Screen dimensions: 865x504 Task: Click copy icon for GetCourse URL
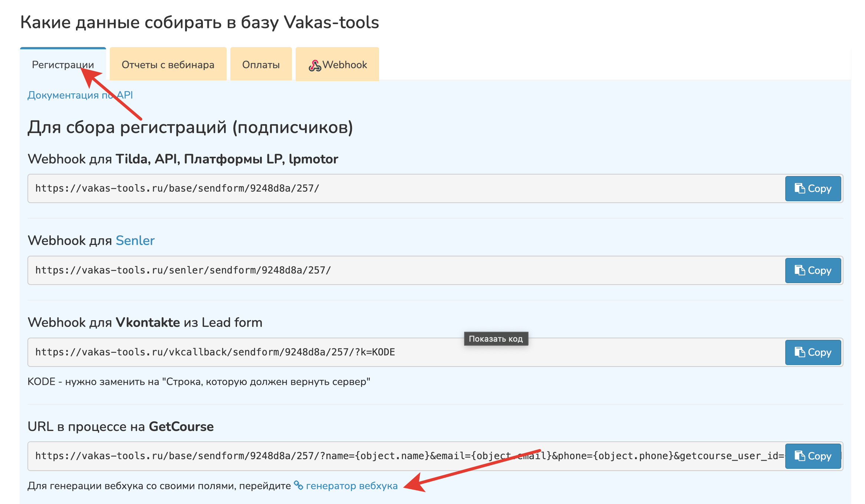tap(799, 456)
